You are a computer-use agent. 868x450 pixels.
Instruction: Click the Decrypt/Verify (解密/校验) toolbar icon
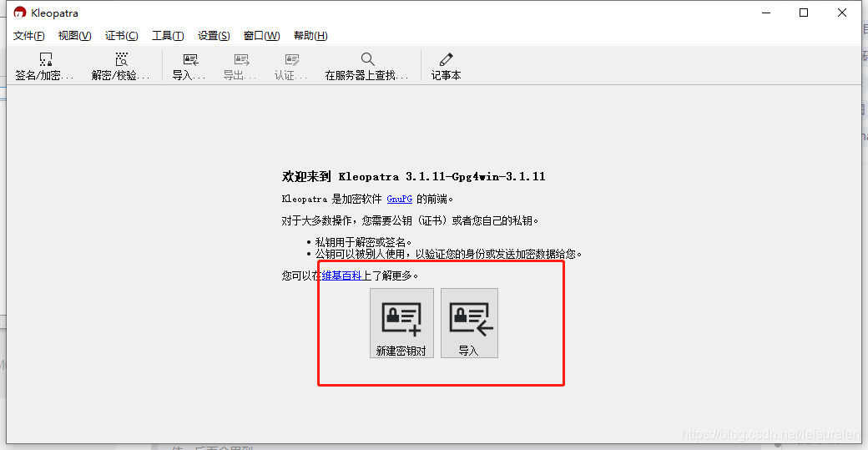121,60
